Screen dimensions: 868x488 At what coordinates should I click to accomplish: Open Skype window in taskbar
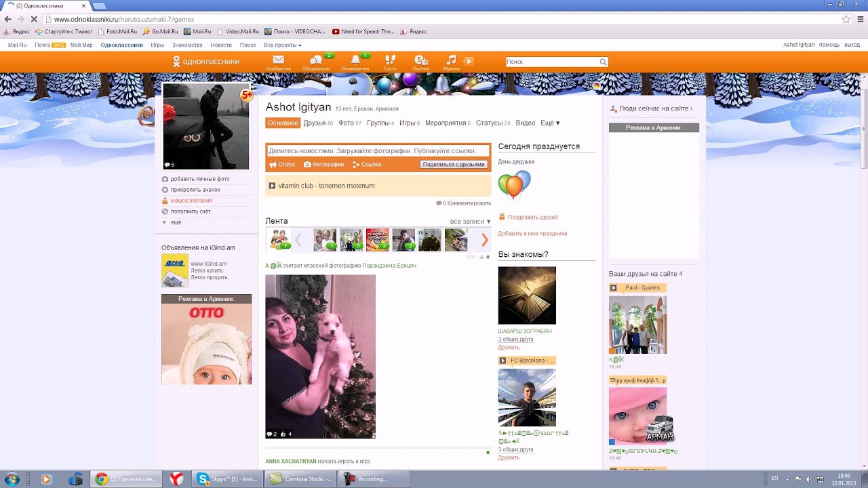[226, 479]
